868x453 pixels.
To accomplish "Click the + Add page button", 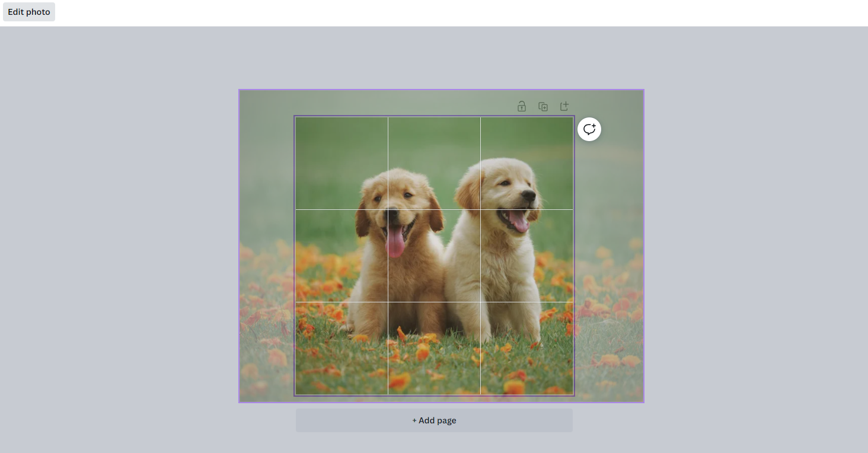I will tap(435, 420).
